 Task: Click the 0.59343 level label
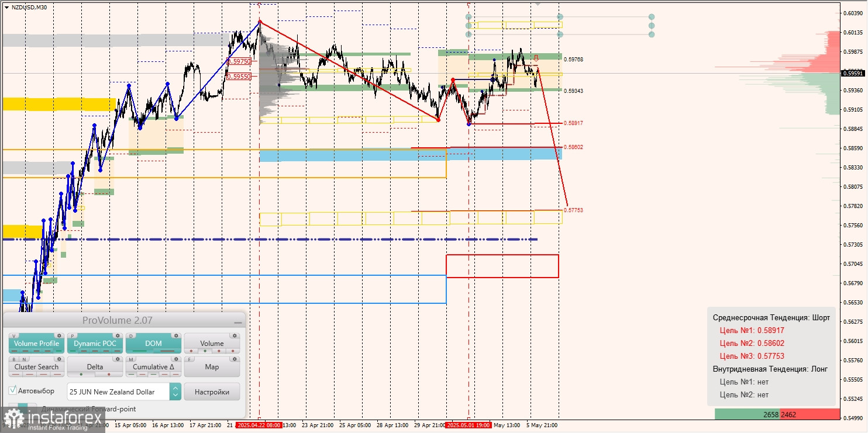(573, 91)
